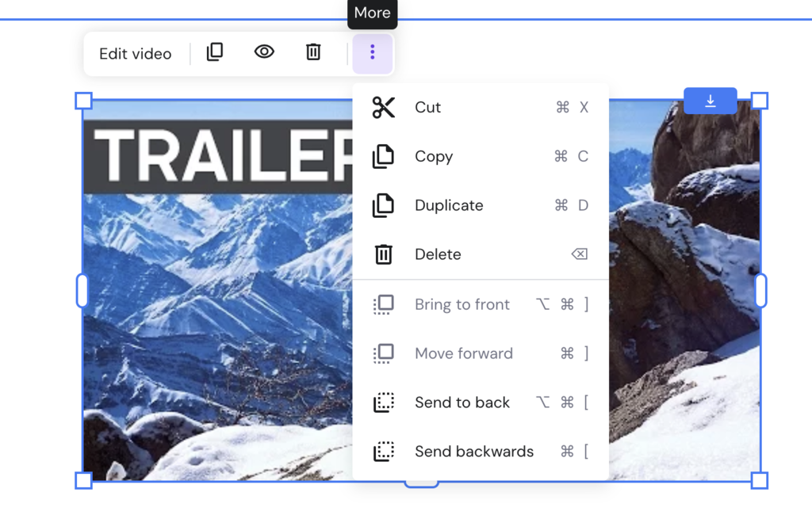Image resolution: width=812 pixels, height=519 pixels.
Task: Click the duplicate icon in the floating toolbar
Action: (215, 52)
